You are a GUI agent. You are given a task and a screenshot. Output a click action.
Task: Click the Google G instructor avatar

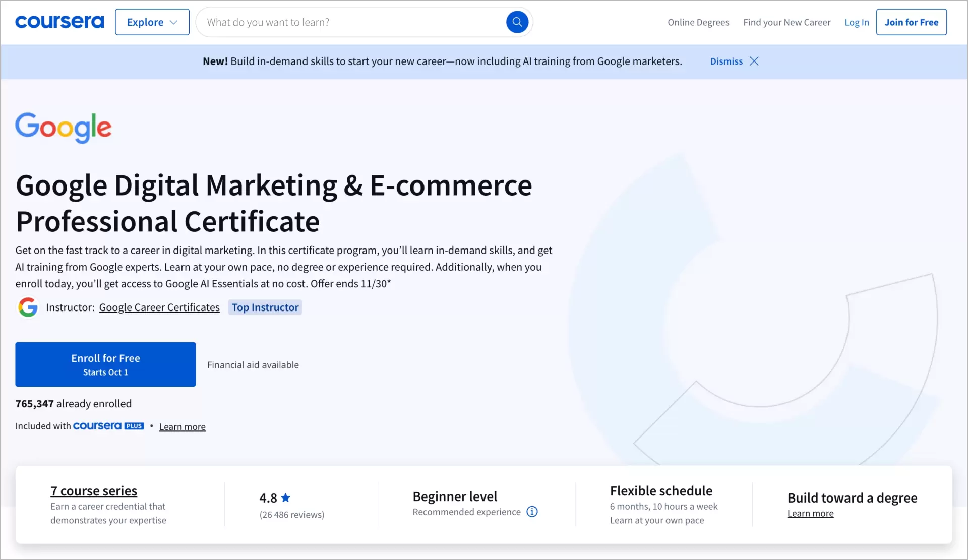point(28,307)
